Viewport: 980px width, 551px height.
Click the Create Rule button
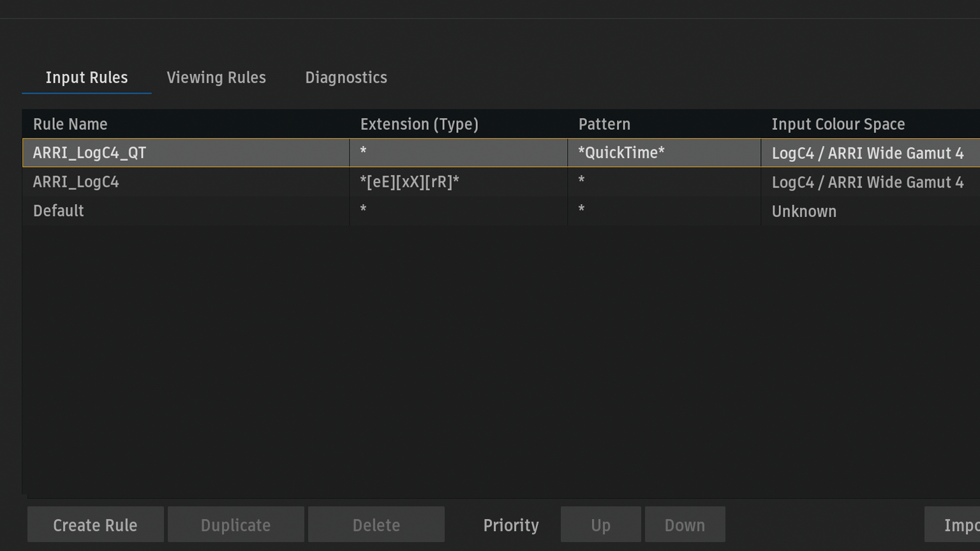pos(95,525)
